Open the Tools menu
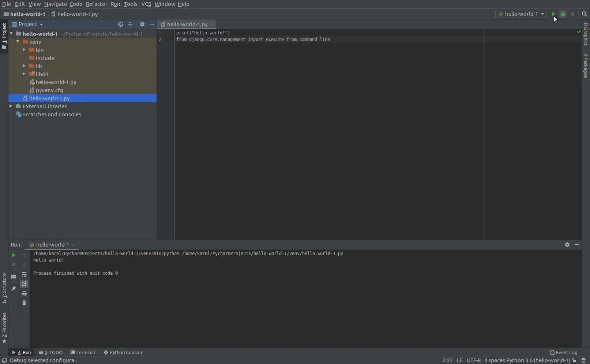Viewport: 590px width, 364px height. click(x=131, y=4)
